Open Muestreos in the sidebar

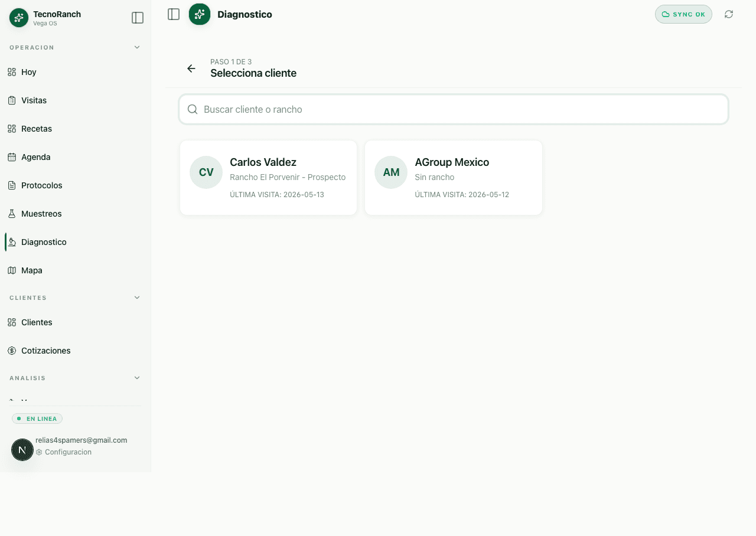point(73,214)
